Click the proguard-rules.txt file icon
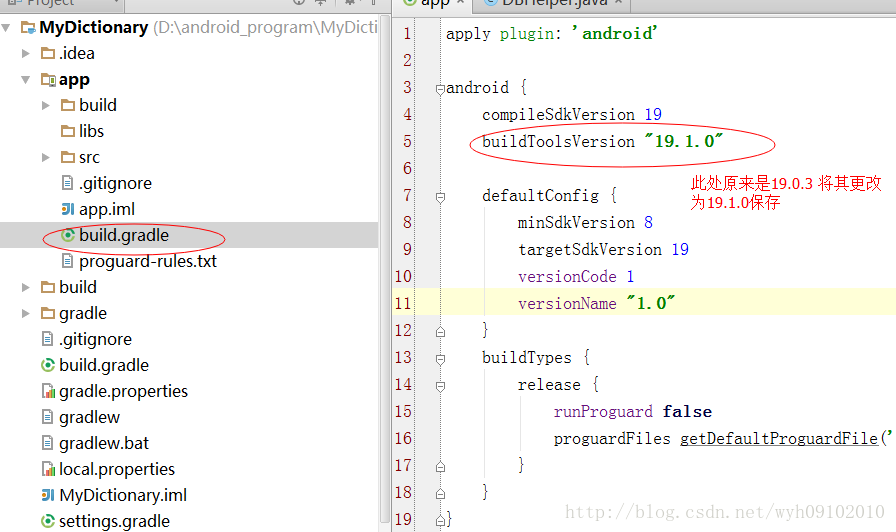This screenshot has width=896, height=532. [x=67, y=261]
